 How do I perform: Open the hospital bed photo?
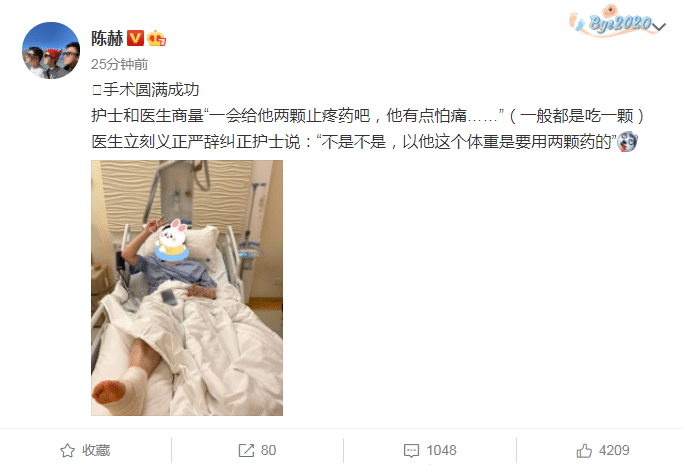(x=187, y=288)
